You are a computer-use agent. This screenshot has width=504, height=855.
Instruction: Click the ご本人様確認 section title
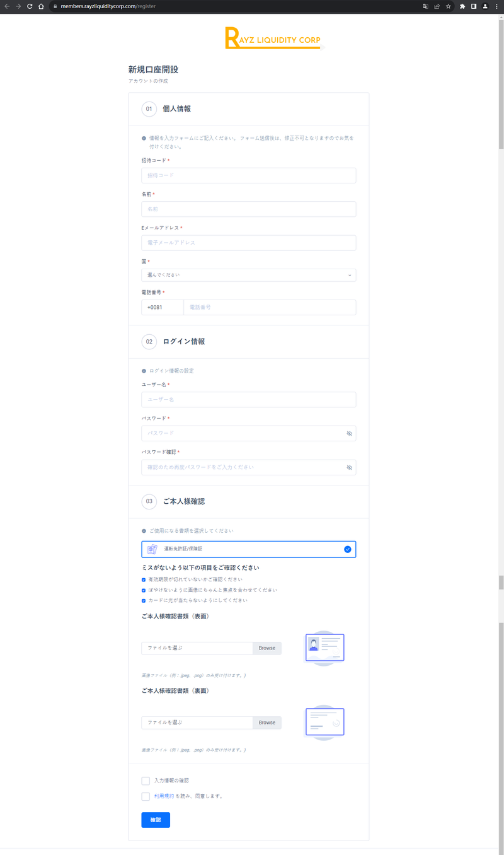[x=183, y=502]
